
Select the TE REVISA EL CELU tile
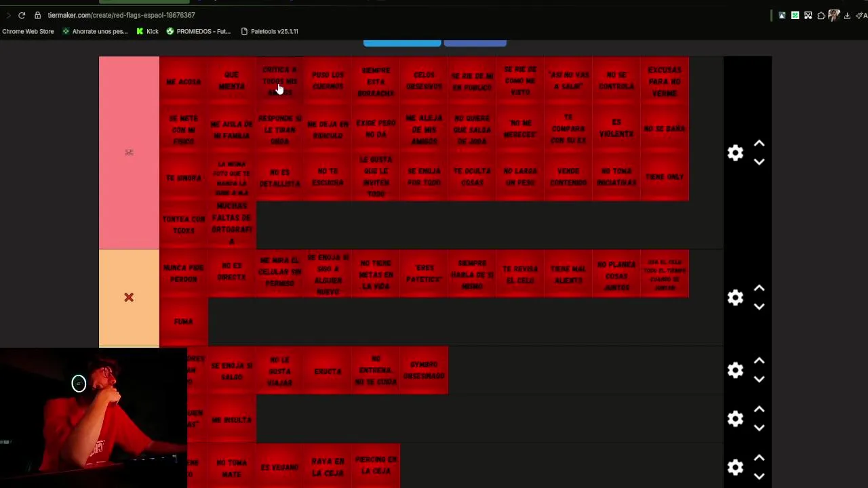click(520, 274)
